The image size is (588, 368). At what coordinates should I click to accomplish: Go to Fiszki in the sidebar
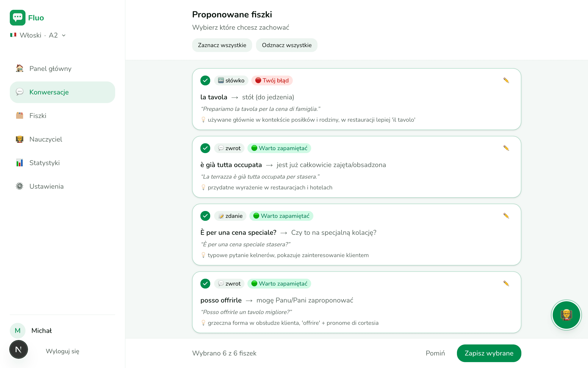pos(62,116)
